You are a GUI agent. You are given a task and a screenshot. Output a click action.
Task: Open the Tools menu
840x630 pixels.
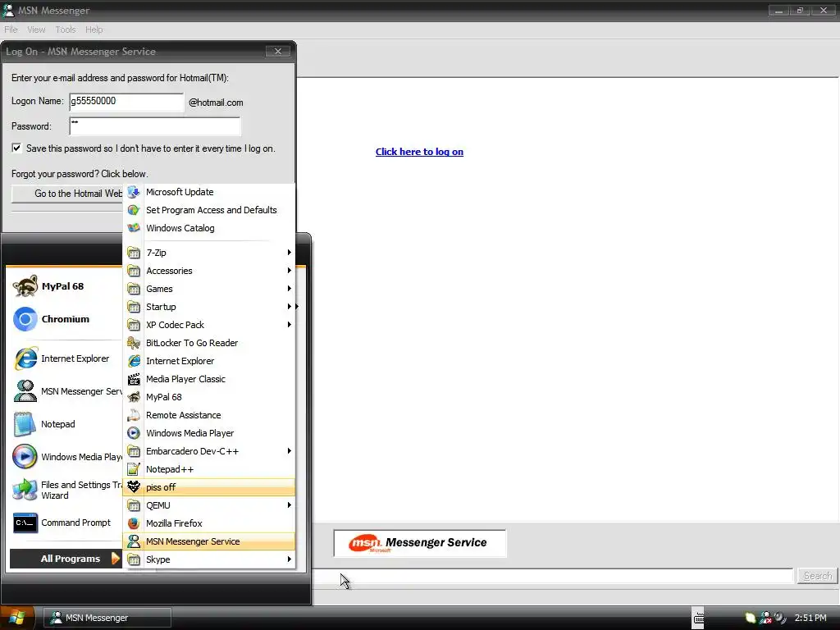(66, 30)
